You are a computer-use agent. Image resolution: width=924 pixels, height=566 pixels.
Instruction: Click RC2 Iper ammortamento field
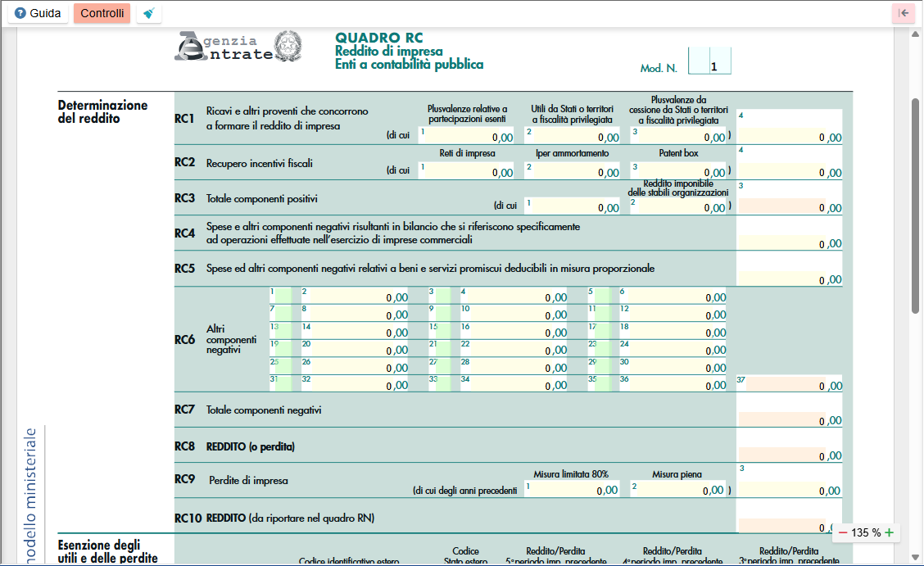point(573,171)
